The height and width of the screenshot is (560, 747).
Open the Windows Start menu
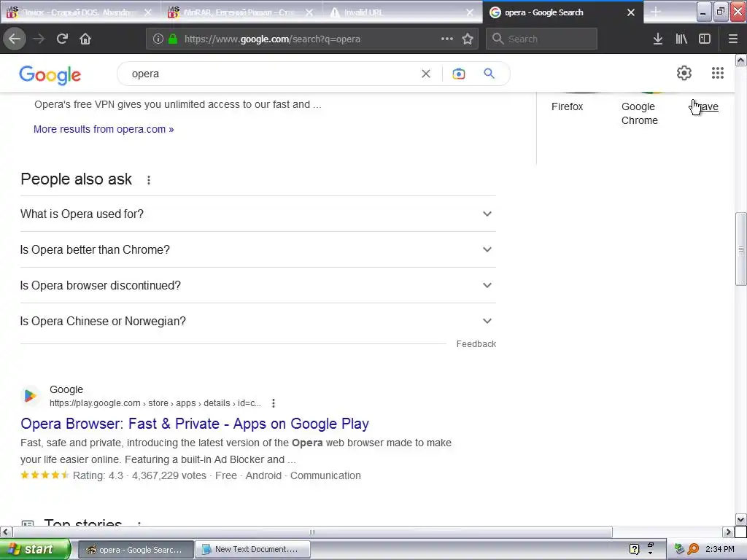[x=35, y=549]
